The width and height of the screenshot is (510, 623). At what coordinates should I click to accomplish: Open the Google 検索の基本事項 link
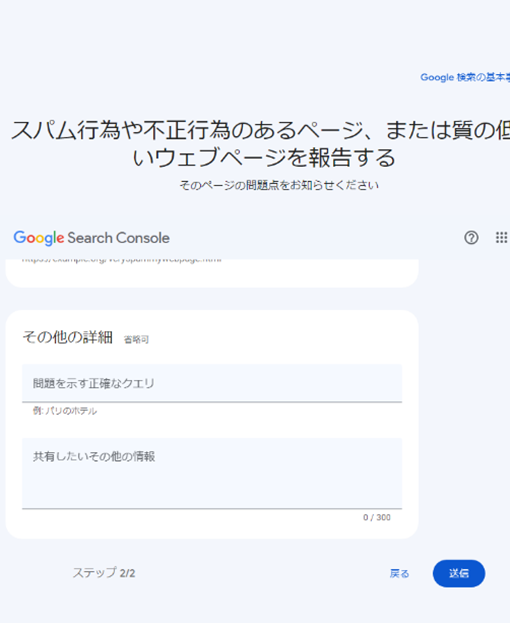click(x=465, y=77)
